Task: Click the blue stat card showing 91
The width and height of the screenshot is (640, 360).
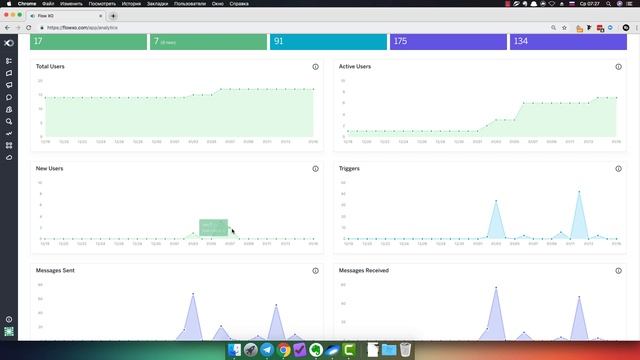Action: click(x=328, y=42)
